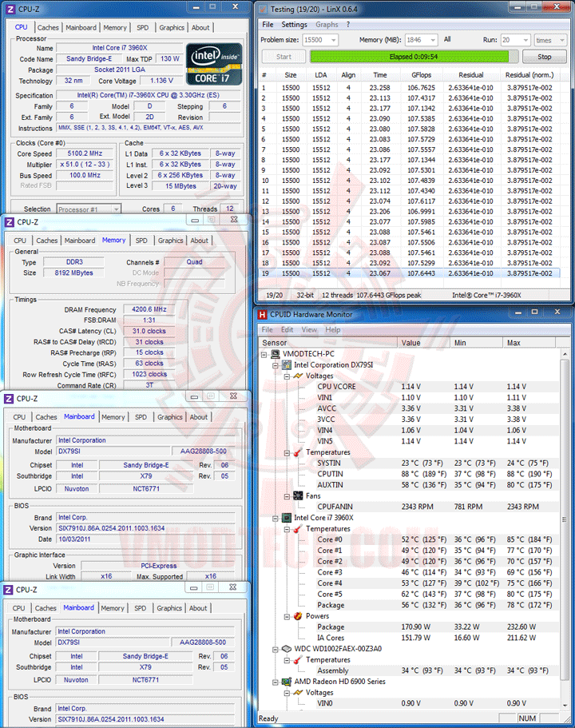Open the Edit menu in Hardware Monitor

click(287, 330)
